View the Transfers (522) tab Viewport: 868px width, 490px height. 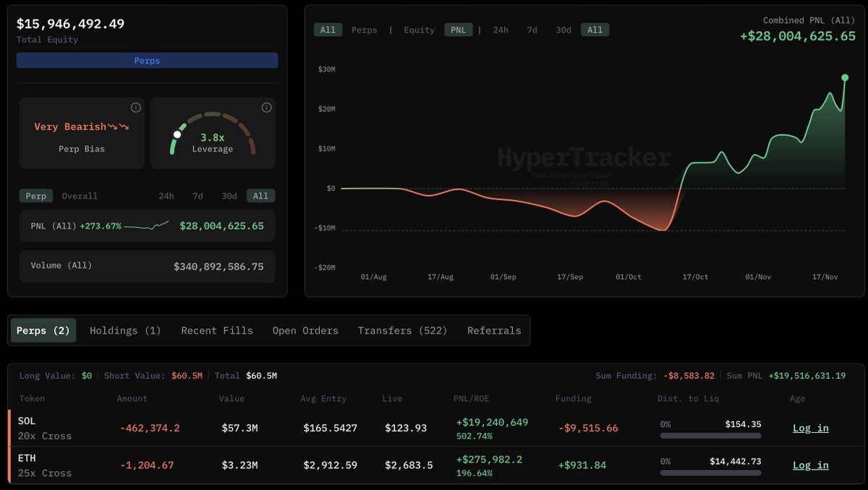[403, 330]
